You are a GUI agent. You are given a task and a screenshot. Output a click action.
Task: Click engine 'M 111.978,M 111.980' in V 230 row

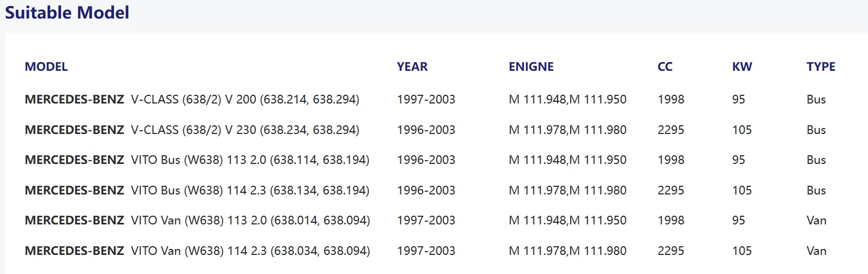click(567, 130)
